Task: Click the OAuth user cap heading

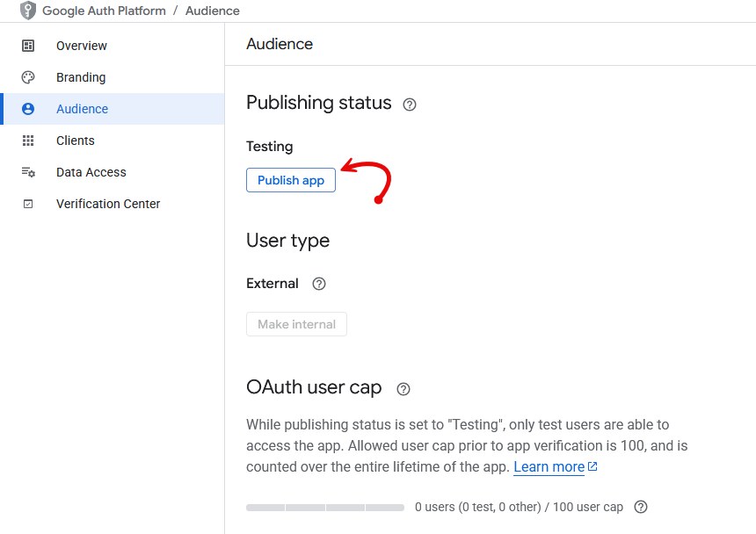Action: [x=314, y=387]
